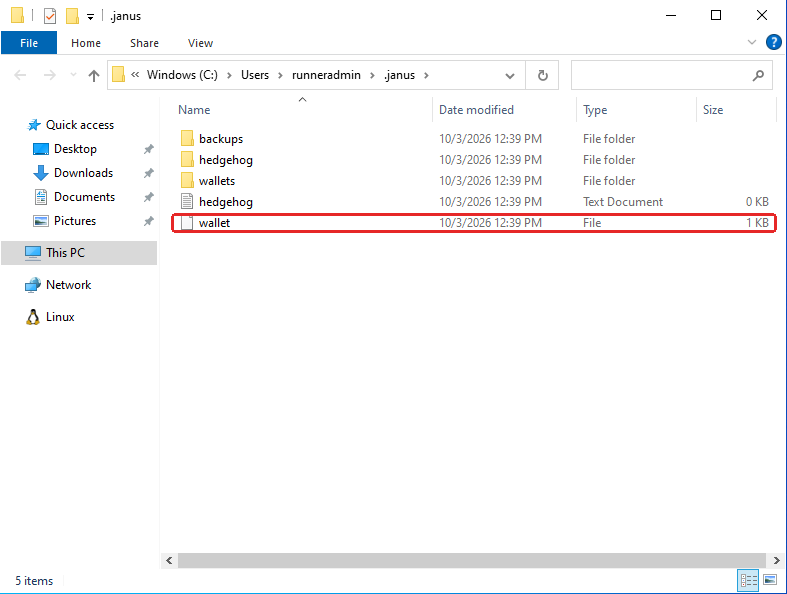787x594 pixels.
Task: Open Pictures in navigation pane
Action: point(75,221)
